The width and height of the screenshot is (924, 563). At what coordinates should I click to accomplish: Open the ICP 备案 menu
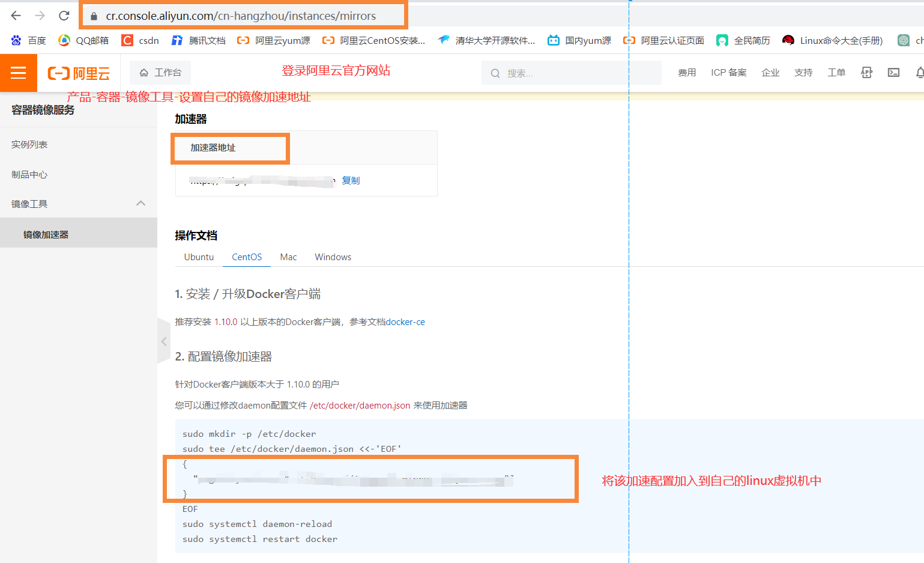(729, 73)
